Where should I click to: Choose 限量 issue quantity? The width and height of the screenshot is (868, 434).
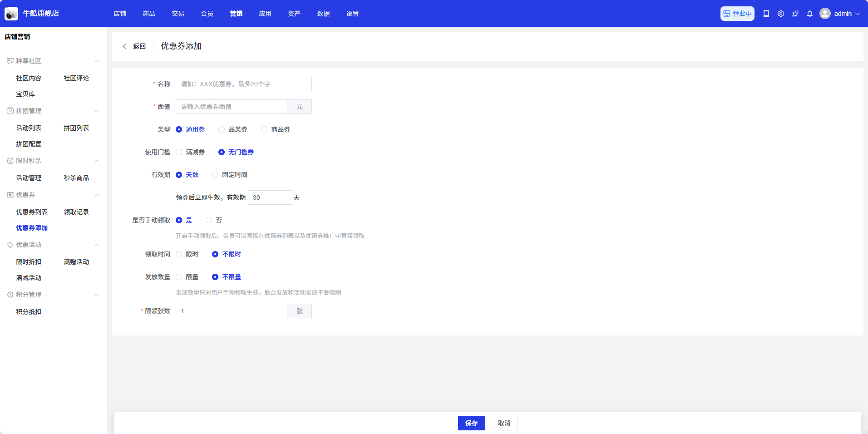tap(187, 277)
